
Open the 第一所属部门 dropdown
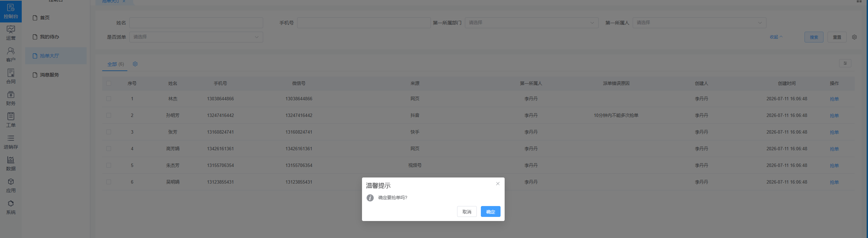531,23
